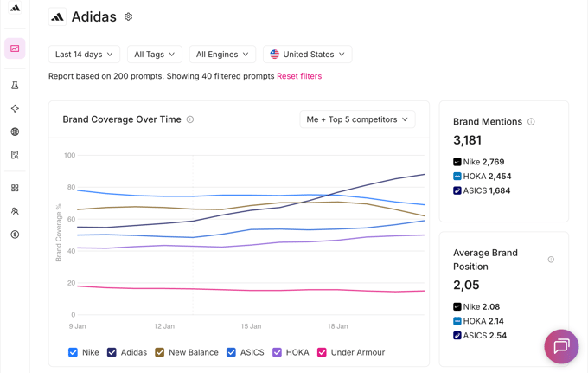The height and width of the screenshot is (373, 588).
Task: Click the Brand Coverage Over Time heading
Action: point(122,119)
